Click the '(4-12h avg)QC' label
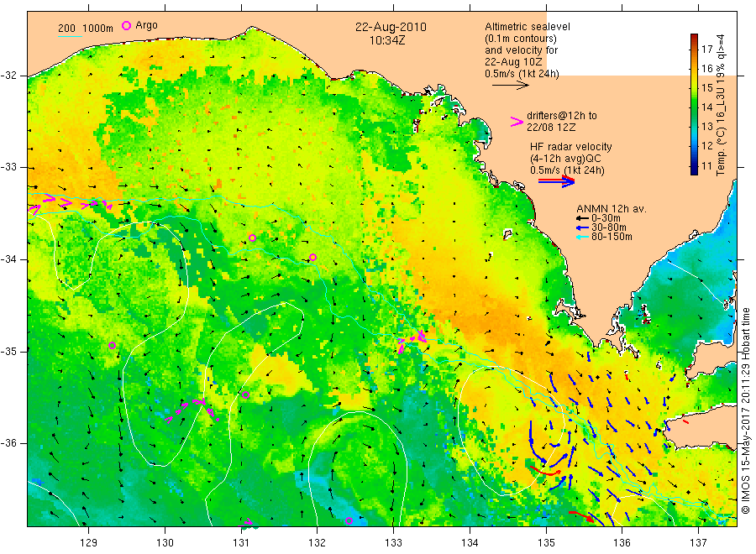The width and height of the screenshot is (756, 554). point(565,159)
